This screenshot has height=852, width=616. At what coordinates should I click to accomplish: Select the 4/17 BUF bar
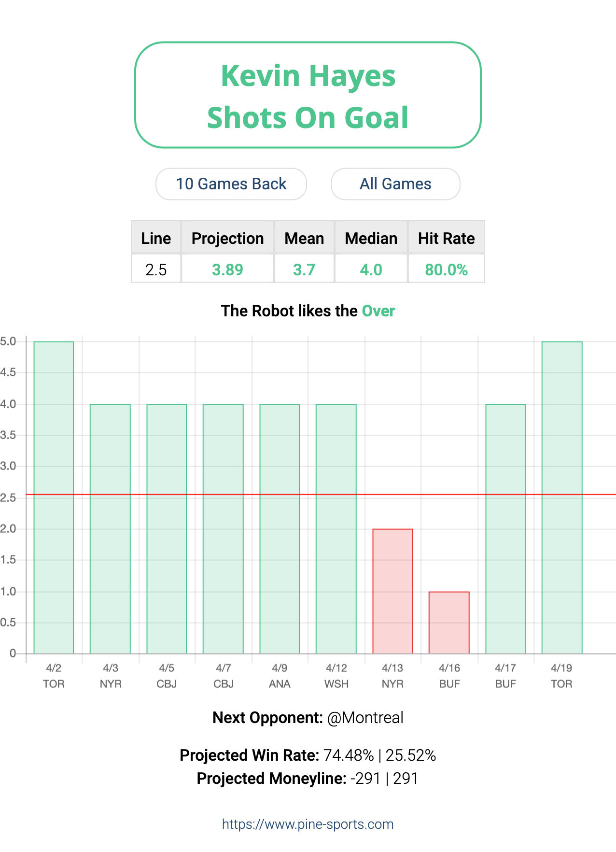tap(505, 529)
